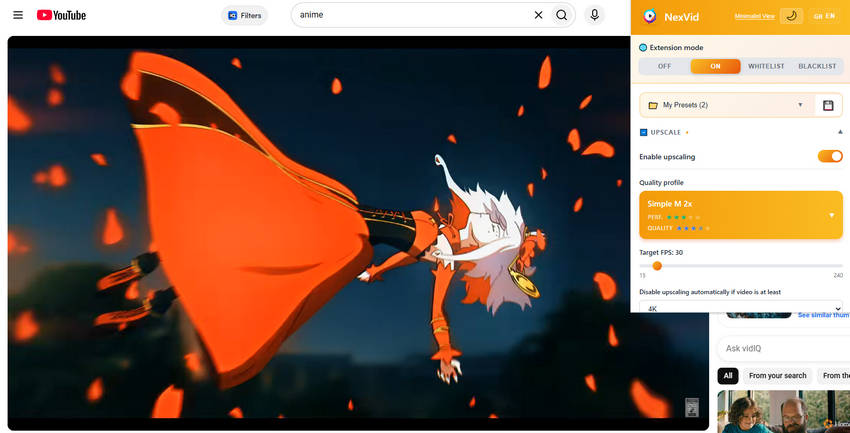This screenshot has height=433, width=850.
Task: Clear the search text with the X icon
Action: click(538, 15)
